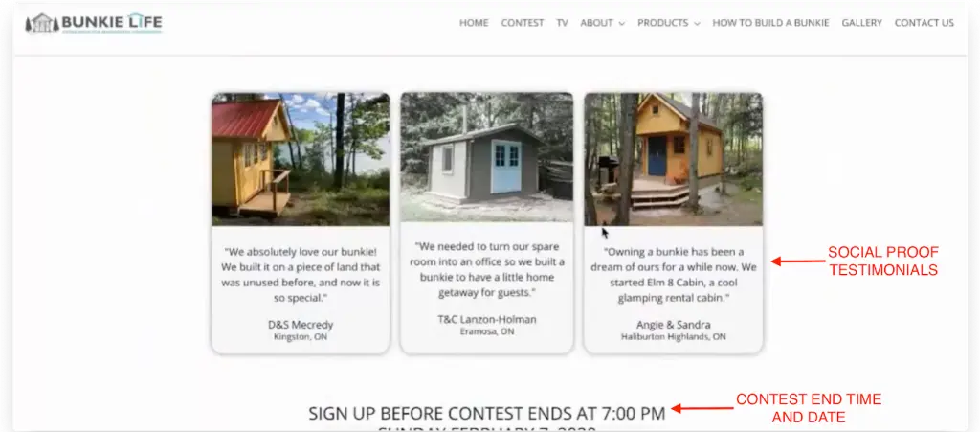
Task: Go to the CONTEST page
Action: [523, 23]
